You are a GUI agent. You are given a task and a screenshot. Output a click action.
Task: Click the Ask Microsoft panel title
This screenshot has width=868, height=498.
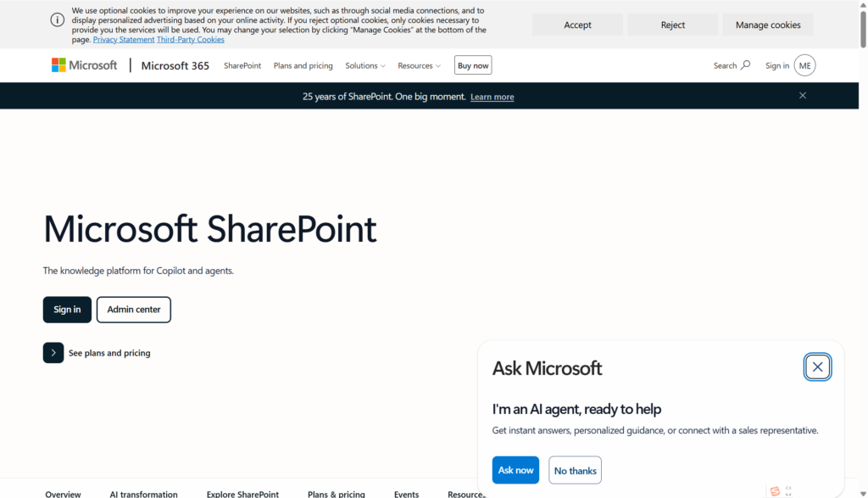[547, 368]
